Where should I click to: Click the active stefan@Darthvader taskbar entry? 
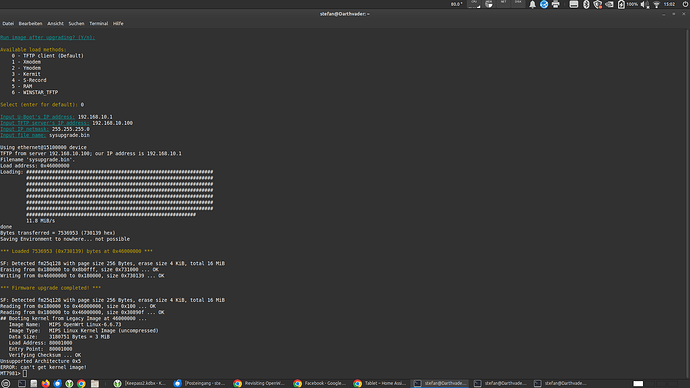[x=440, y=384]
